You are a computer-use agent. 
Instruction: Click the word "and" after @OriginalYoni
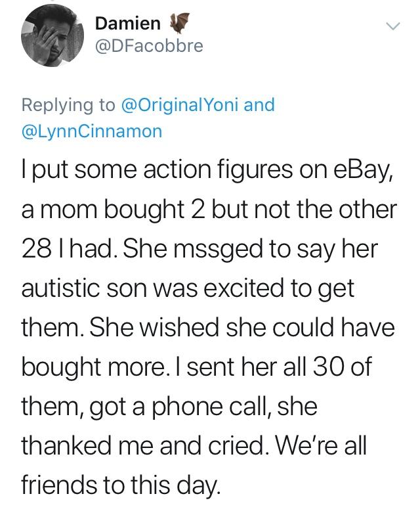click(259, 104)
